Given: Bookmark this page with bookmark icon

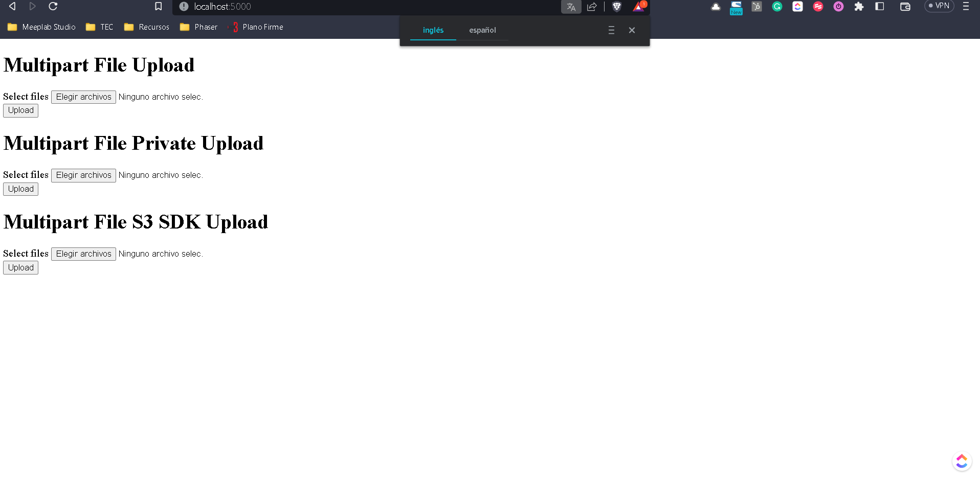Looking at the screenshot, I should click(x=158, y=7).
